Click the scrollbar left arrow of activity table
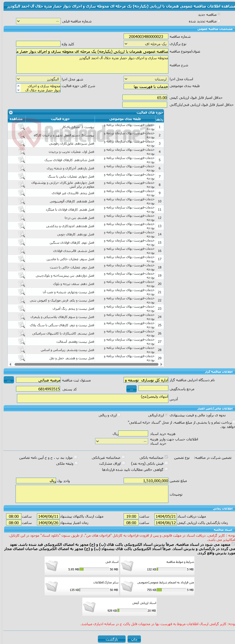This screenshot has width=235, height=644. click(10, 364)
